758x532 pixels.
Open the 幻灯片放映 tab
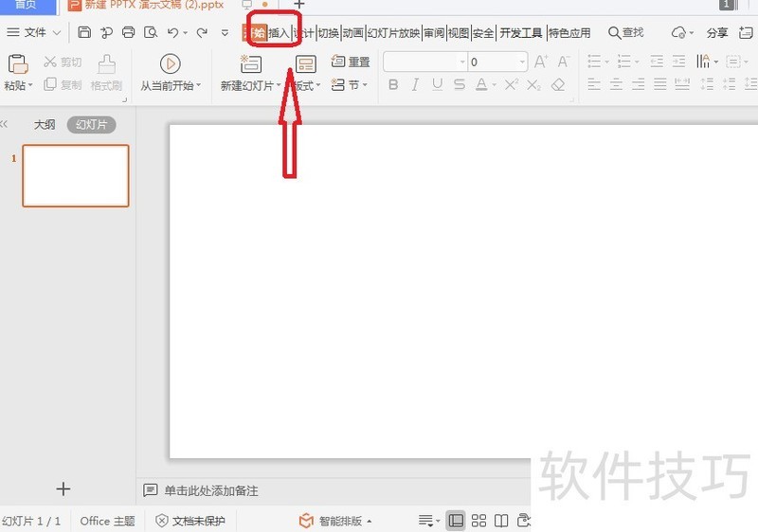(393, 33)
